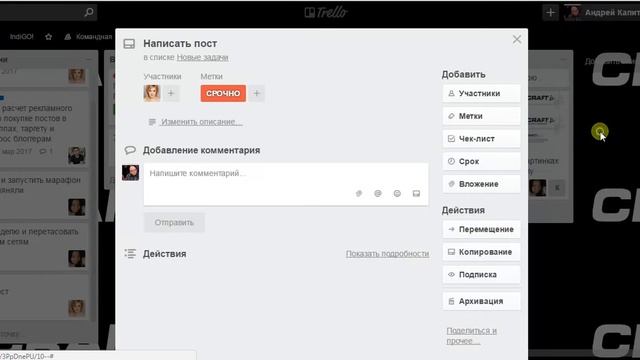
Task: Click the Командная visibility button
Action: pos(88,37)
